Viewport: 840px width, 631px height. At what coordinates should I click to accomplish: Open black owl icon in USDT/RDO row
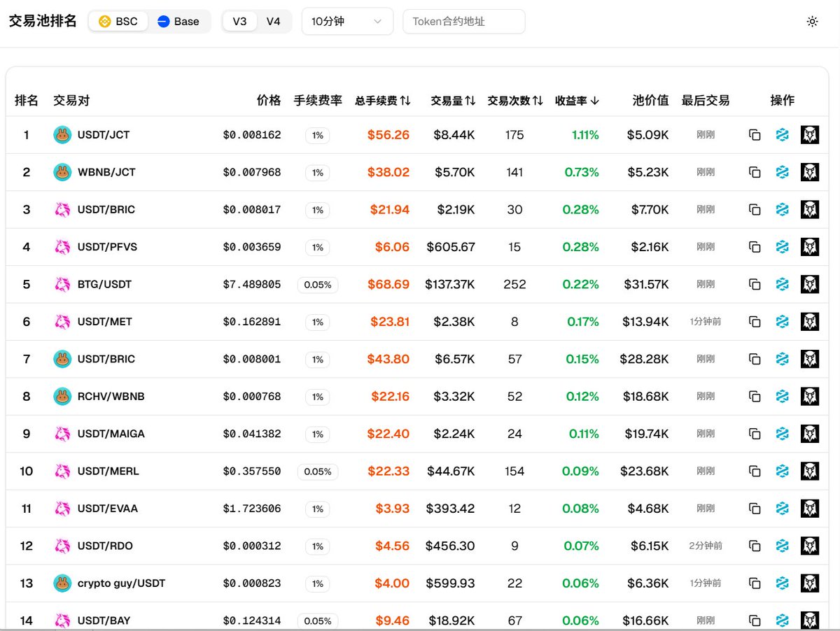809,546
